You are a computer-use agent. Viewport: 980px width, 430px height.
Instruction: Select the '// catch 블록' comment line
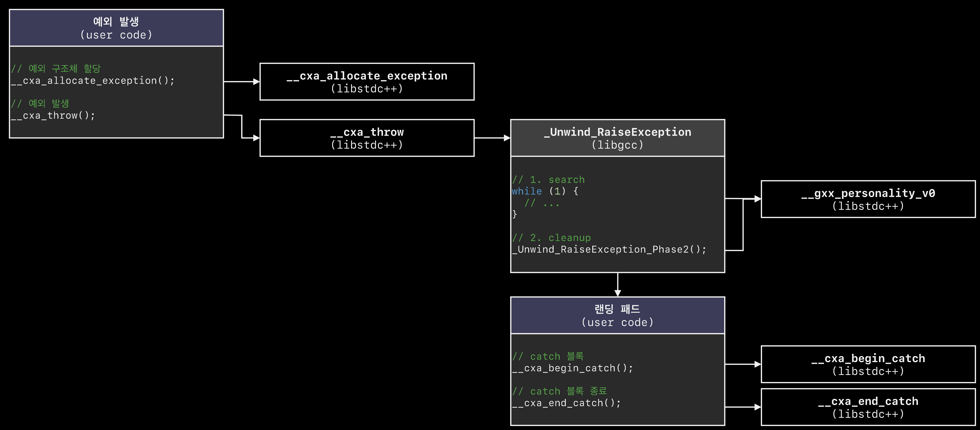click(548, 357)
